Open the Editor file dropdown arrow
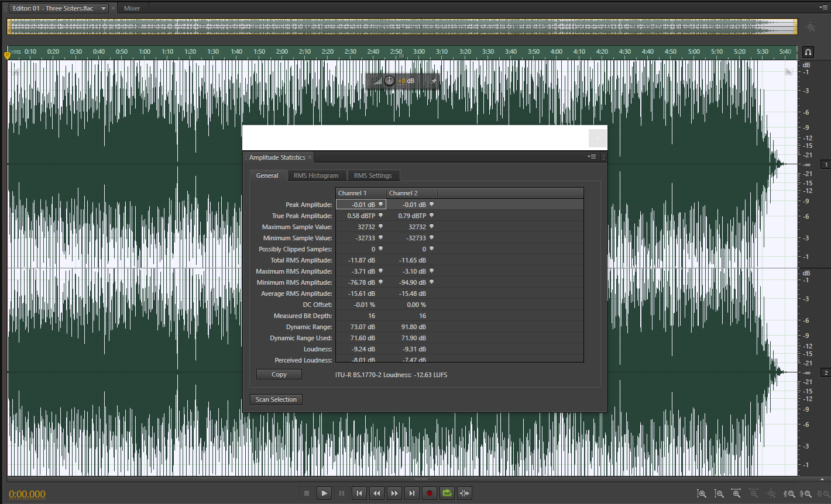 click(x=103, y=8)
